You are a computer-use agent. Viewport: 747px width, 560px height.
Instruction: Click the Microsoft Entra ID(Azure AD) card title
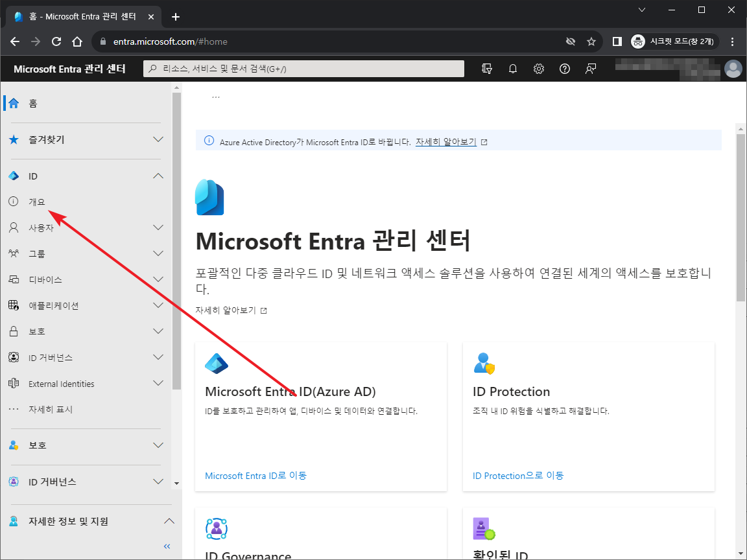click(x=290, y=391)
